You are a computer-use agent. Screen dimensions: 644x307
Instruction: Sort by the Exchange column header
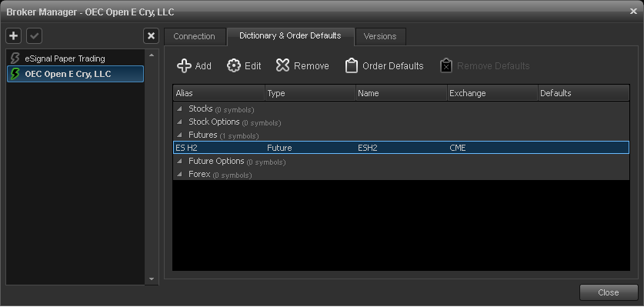(x=492, y=93)
